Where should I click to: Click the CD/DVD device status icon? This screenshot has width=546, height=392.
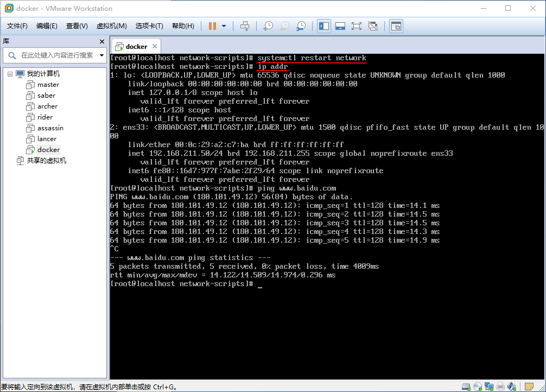tap(478, 386)
